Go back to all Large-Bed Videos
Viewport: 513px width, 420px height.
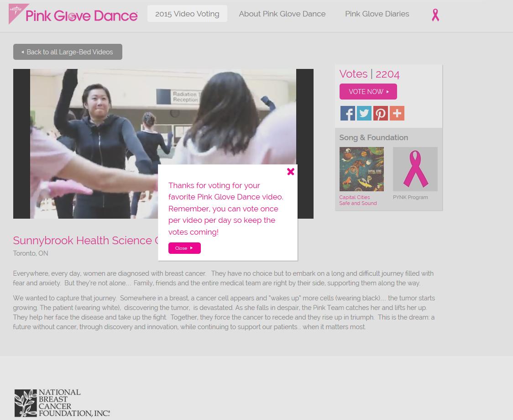click(x=68, y=52)
